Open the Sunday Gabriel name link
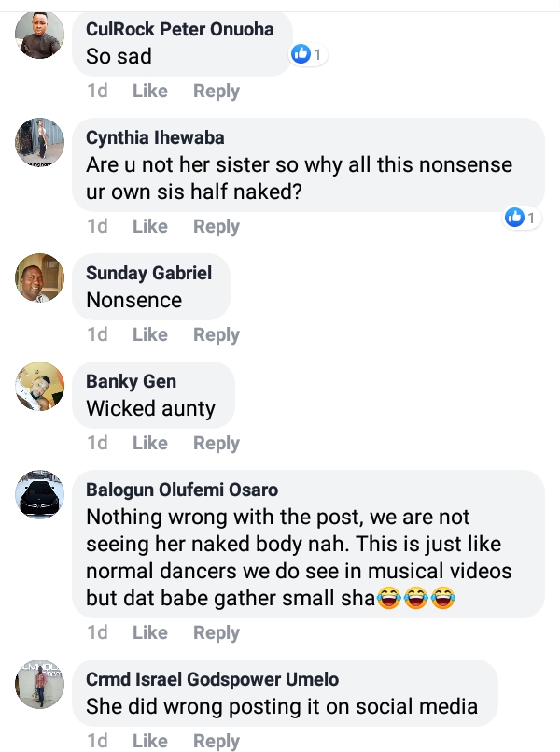560x752 pixels. (x=148, y=273)
